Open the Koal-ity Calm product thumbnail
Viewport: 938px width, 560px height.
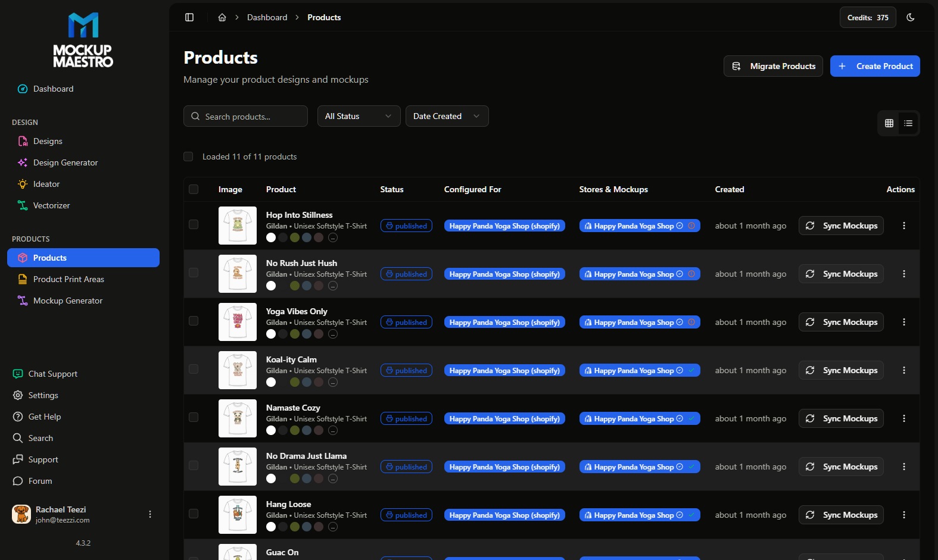(x=238, y=370)
